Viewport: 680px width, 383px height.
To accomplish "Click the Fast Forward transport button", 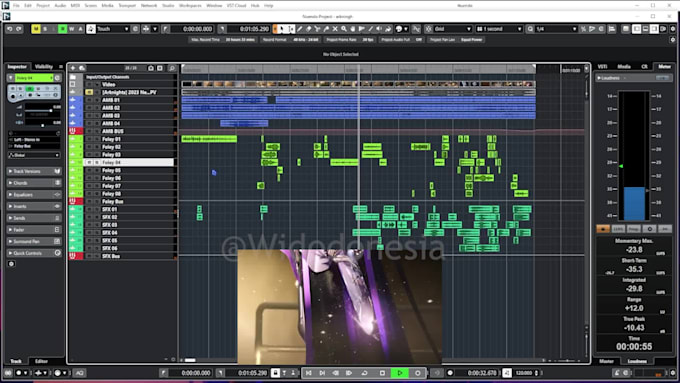I will coord(349,373).
